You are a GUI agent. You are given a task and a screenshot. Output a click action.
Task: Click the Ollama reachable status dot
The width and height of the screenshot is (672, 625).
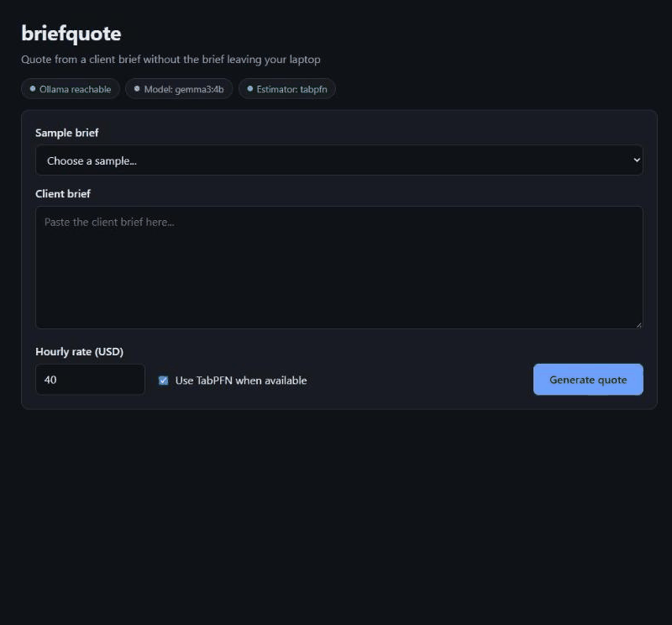[x=33, y=89]
